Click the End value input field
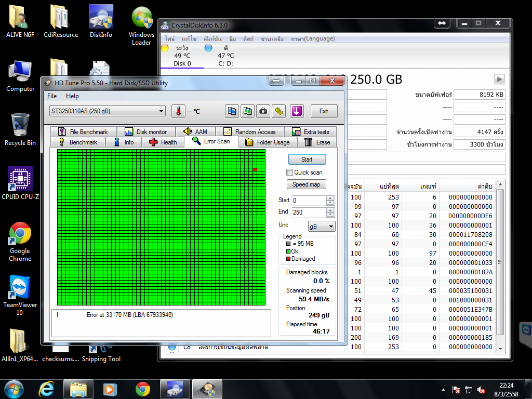 (309, 212)
